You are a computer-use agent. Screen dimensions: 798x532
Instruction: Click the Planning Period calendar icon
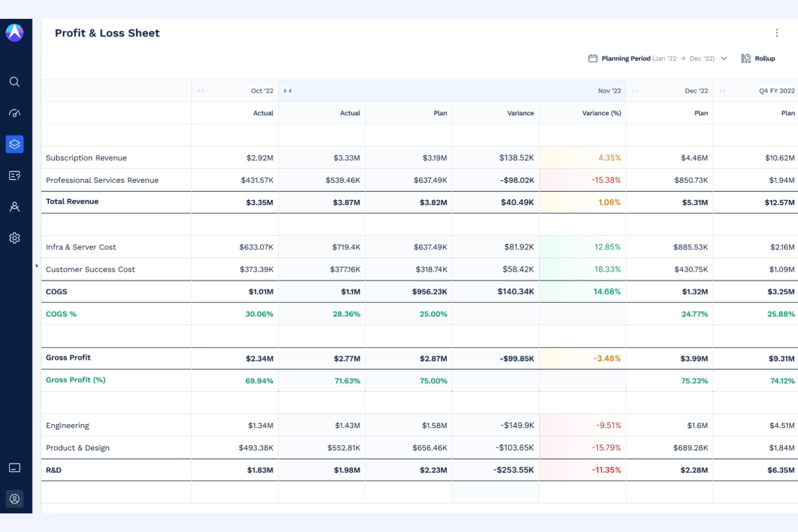[593, 58]
